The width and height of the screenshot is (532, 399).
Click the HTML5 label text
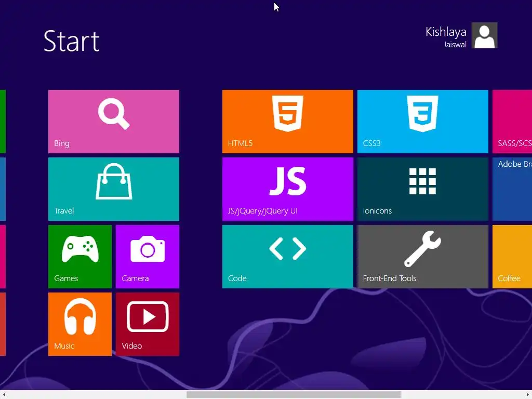(240, 143)
